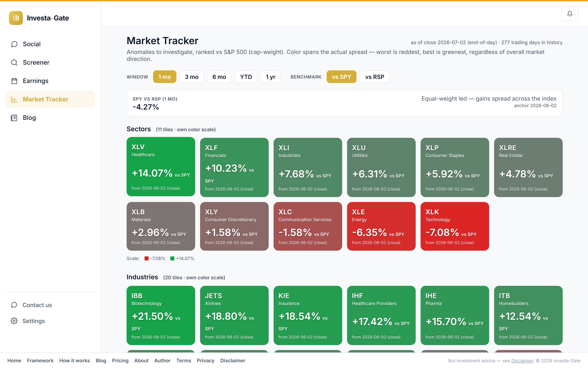
Task: Click the underlined Disclaimer link at right
Action: coord(522,361)
